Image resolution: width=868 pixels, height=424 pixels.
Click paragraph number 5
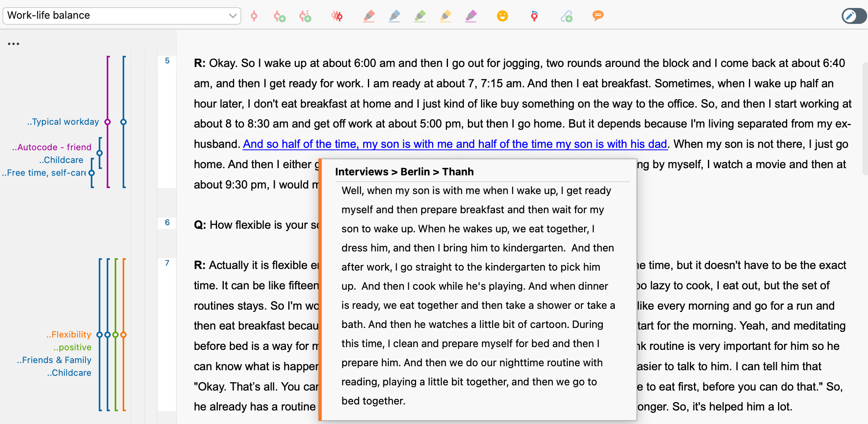[x=167, y=61]
